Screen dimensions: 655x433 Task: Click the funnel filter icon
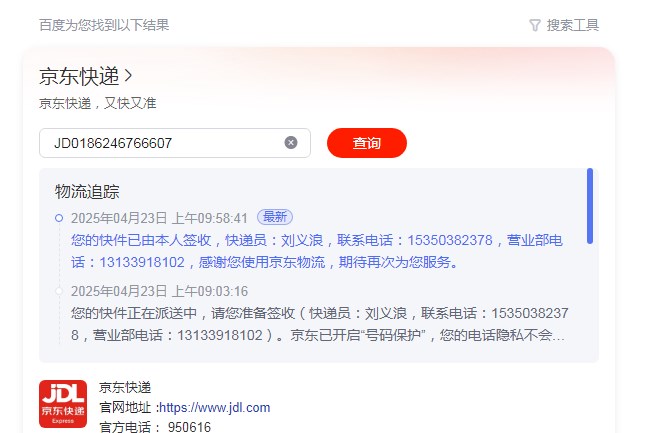[535, 25]
